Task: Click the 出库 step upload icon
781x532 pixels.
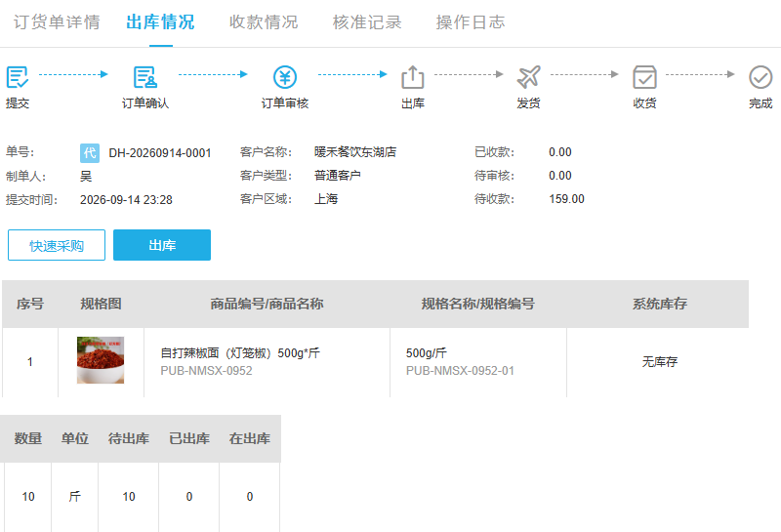Action: pyautogui.click(x=412, y=77)
